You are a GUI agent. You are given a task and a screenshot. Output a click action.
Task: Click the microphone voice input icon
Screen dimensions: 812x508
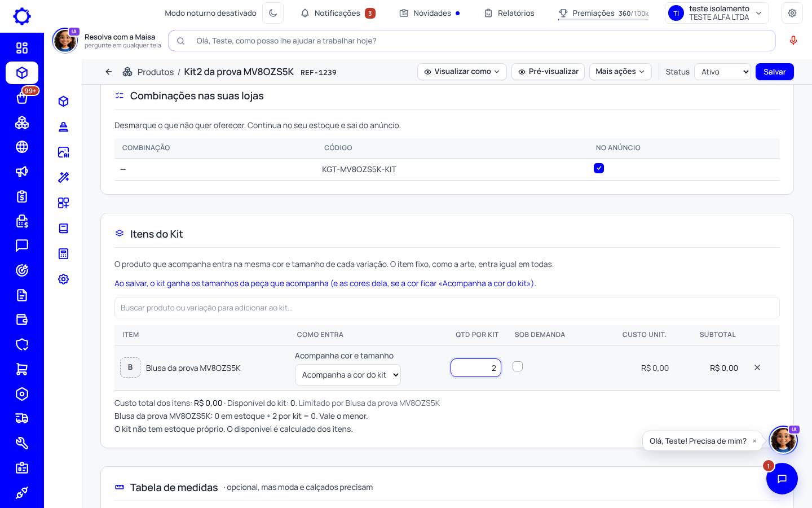[x=793, y=41]
